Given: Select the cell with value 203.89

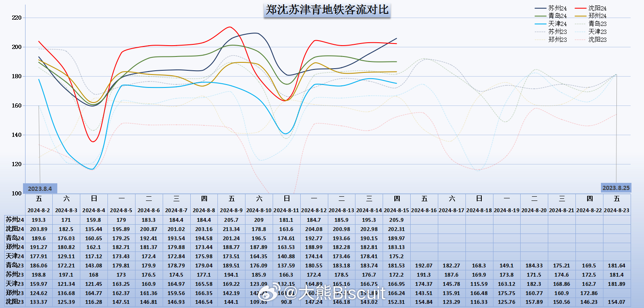Looking at the screenshot, I should (x=39, y=229).
